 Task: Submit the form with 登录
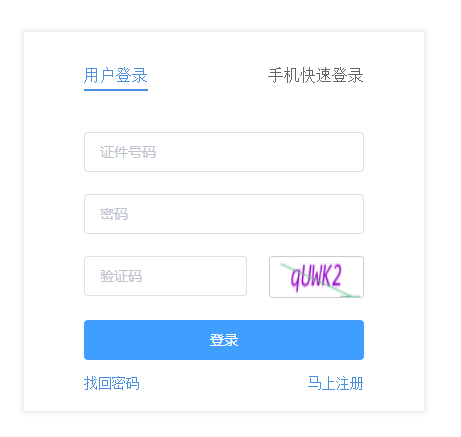coord(224,340)
